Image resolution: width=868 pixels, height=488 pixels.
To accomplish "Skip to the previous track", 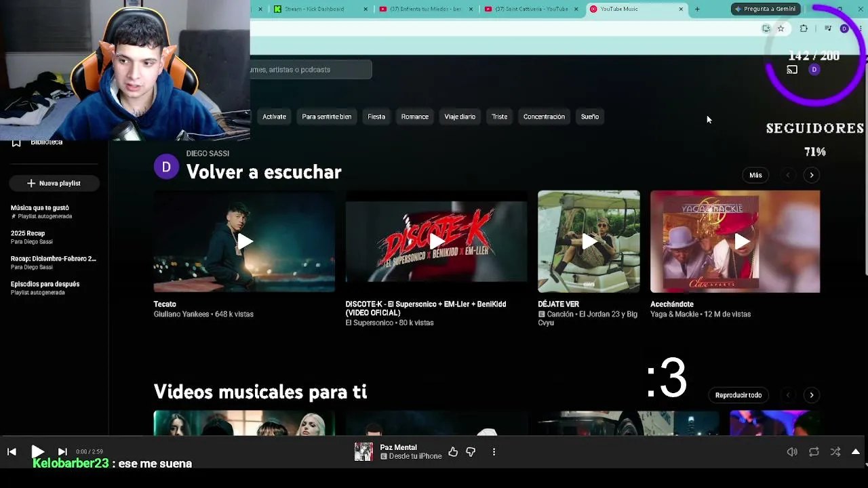I will pyautogui.click(x=12, y=451).
